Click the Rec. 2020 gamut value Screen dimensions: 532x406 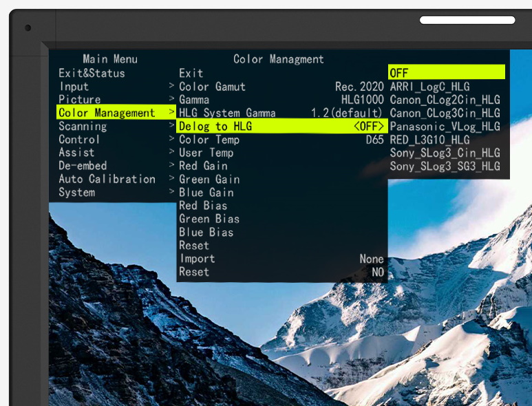click(359, 87)
